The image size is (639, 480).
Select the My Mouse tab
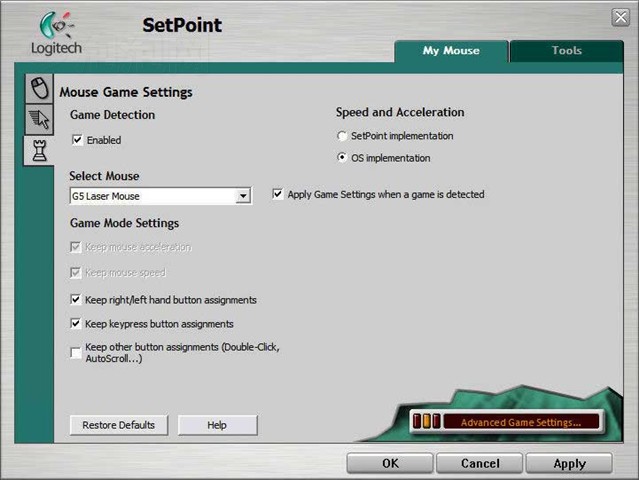(x=451, y=51)
